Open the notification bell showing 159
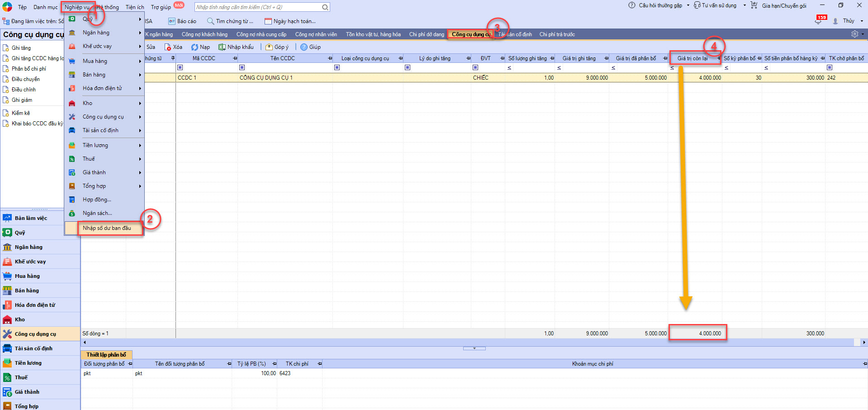The image size is (868, 410). pyautogui.click(x=819, y=21)
